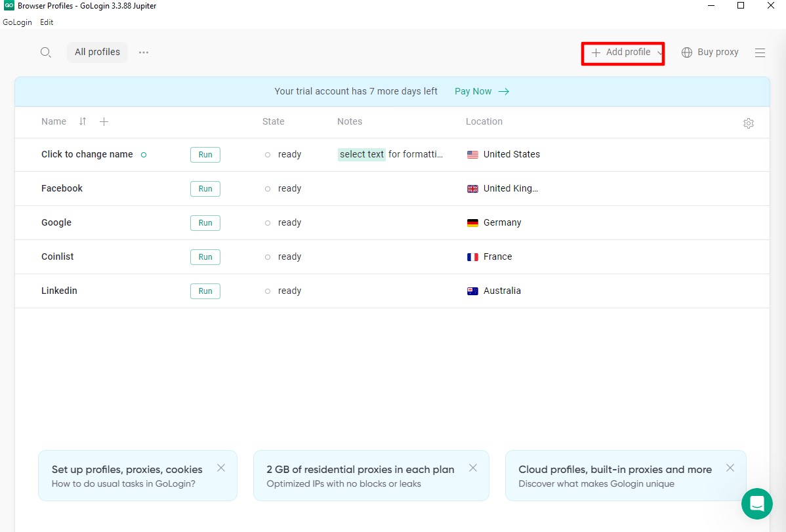786x532 pixels.
Task: Close the Set up profiles tip card
Action: click(x=220, y=468)
